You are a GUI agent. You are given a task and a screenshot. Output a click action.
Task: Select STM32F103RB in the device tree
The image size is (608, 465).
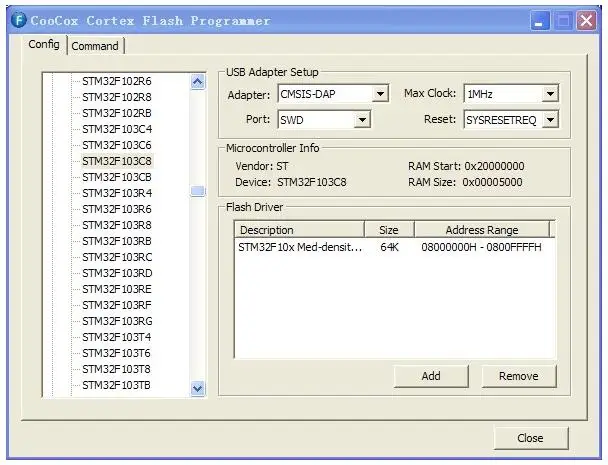click(x=117, y=241)
